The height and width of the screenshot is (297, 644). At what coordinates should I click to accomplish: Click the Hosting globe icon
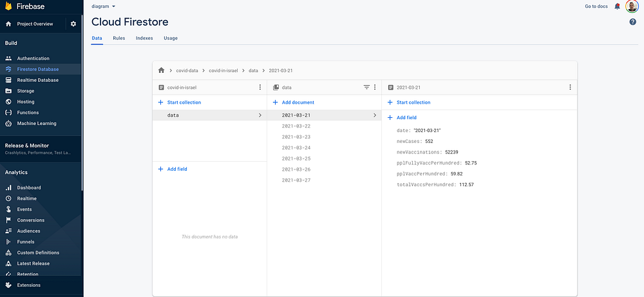(8, 101)
